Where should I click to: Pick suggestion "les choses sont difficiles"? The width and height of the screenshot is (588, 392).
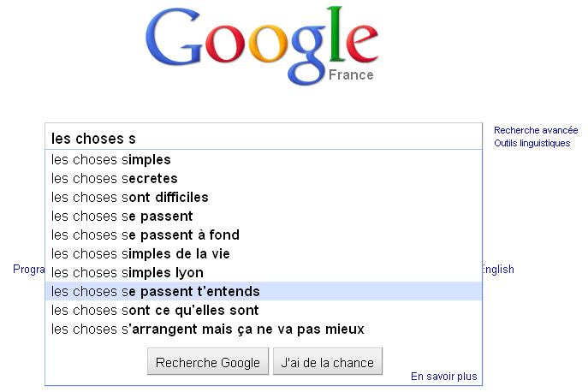[x=264, y=197]
